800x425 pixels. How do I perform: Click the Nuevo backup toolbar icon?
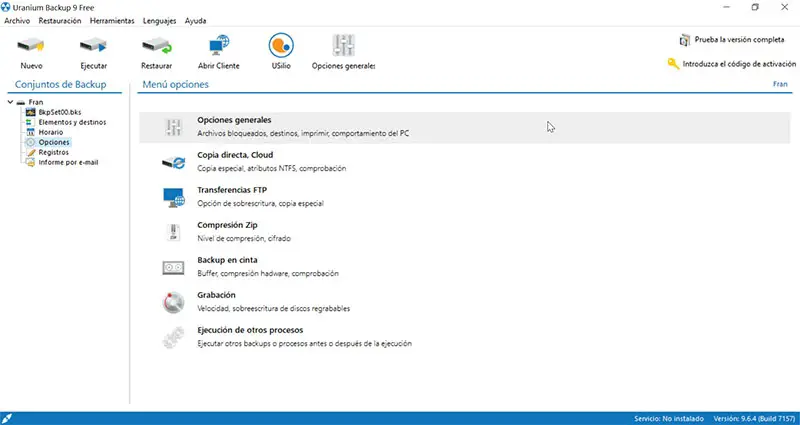pos(31,46)
